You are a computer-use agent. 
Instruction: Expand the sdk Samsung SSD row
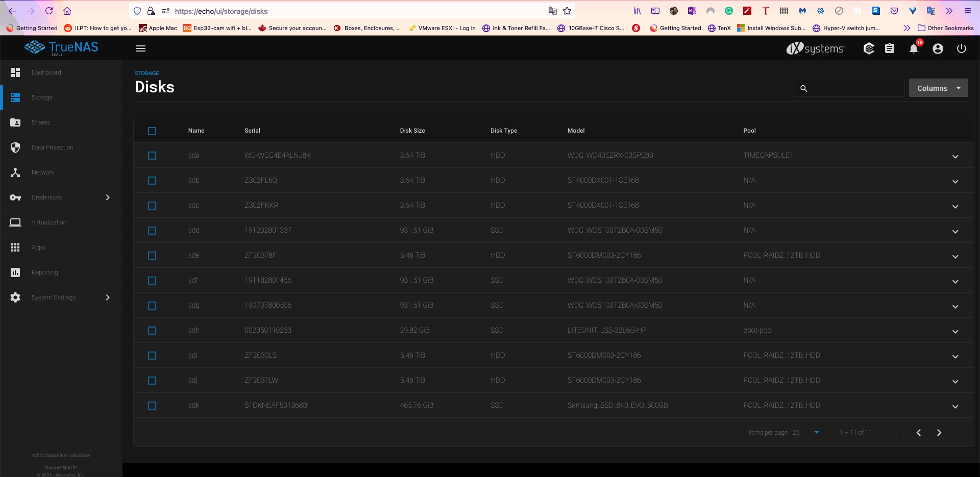955,407
